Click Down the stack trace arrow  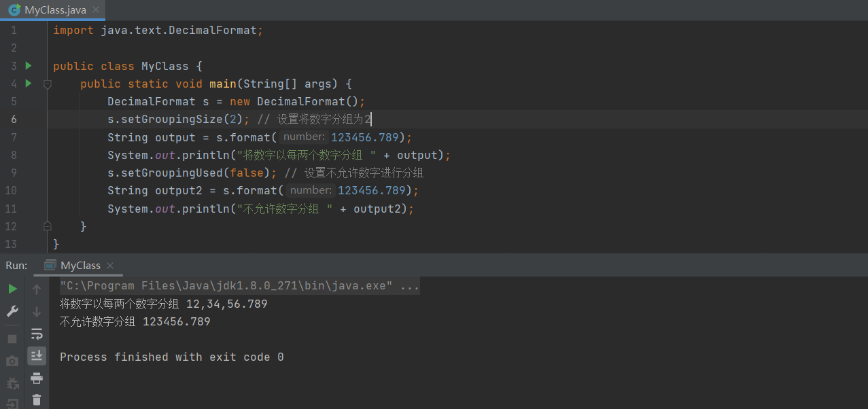(x=37, y=311)
